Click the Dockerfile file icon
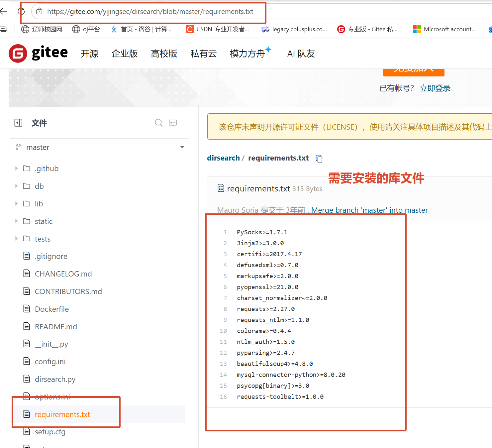 pyautogui.click(x=27, y=309)
